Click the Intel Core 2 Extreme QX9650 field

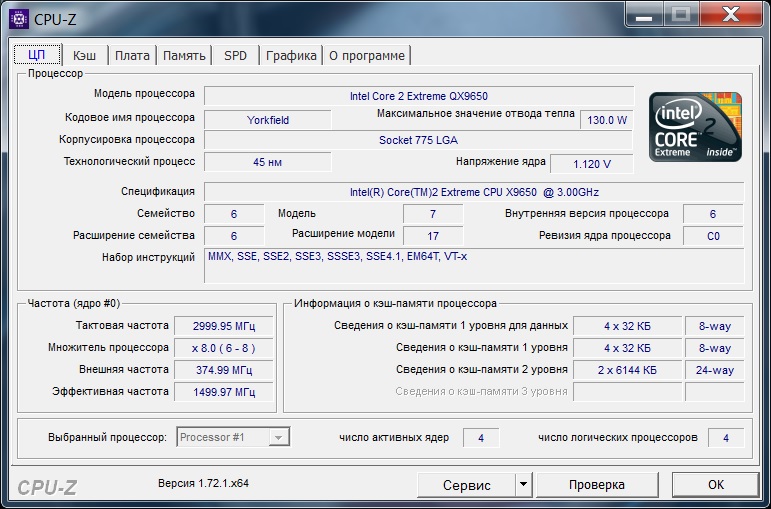click(x=419, y=96)
